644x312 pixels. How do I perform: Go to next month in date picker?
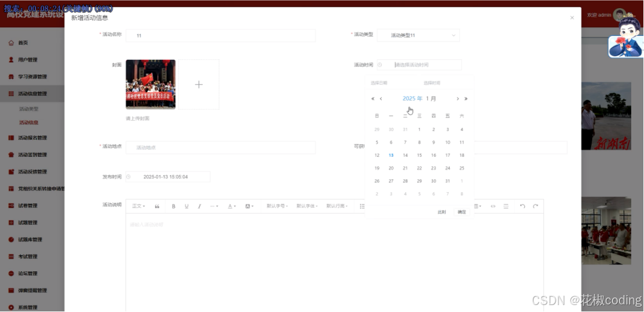(x=458, y=99)
